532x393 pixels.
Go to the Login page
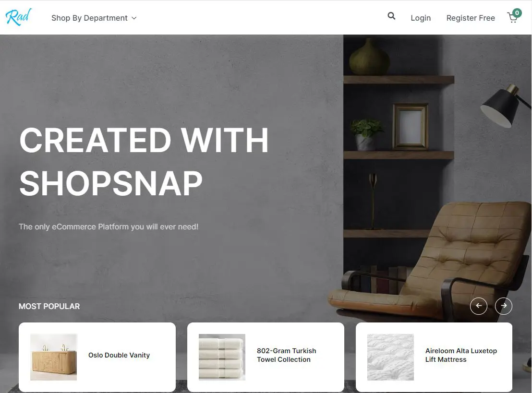pos(421,18)
